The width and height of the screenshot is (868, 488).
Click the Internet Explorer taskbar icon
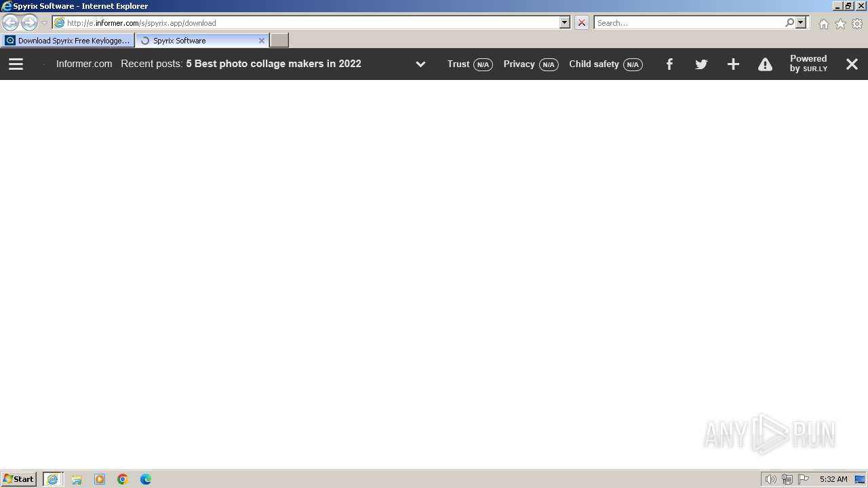[x=53, y=479]
